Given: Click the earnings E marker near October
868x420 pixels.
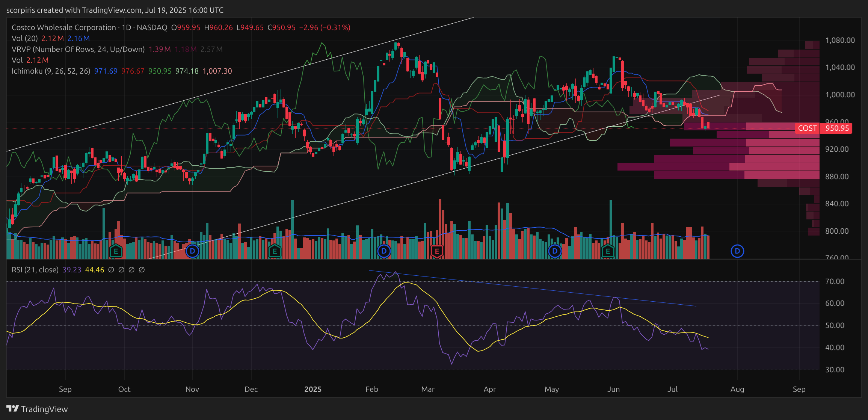Looking at the screenshot, I should tap(116, 251).
